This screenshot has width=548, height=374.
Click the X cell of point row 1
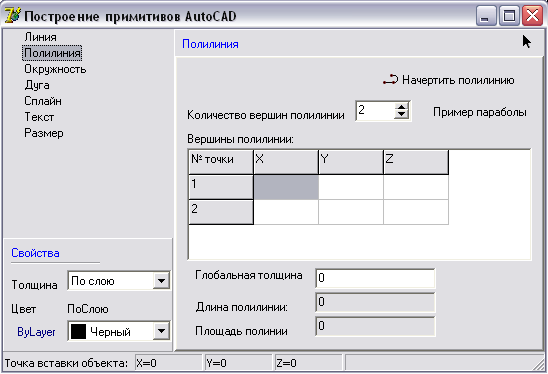click(x=286, y=187)
